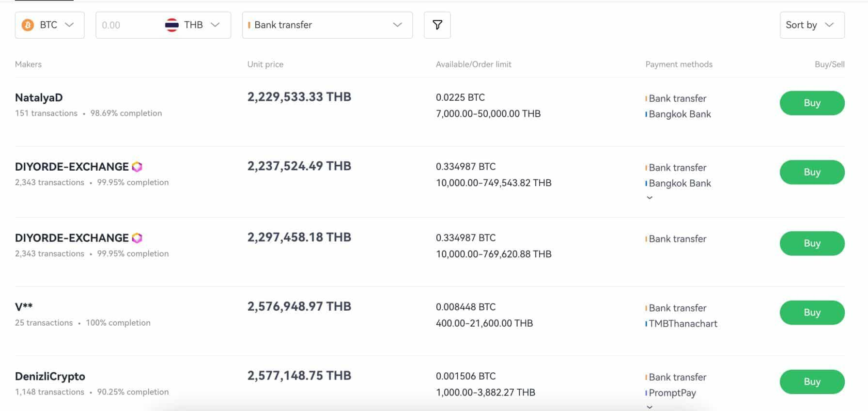Open the BTC cryptocurrency dropdown
This screenshot has height=411, width=868.
(x=50, y=25)
